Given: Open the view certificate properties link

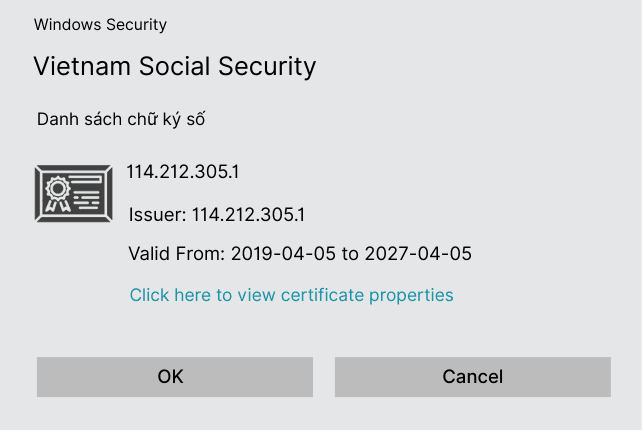Looking at the screenshot, I should [292, 295].
